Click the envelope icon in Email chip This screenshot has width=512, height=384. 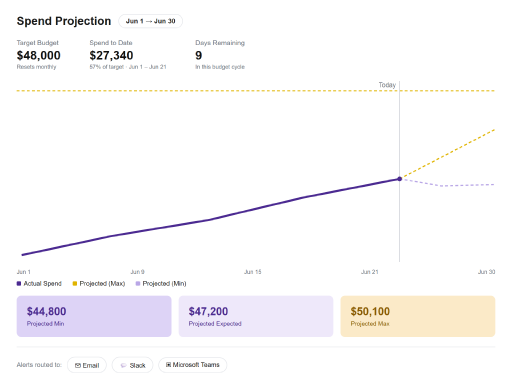(x=78, y=365)
